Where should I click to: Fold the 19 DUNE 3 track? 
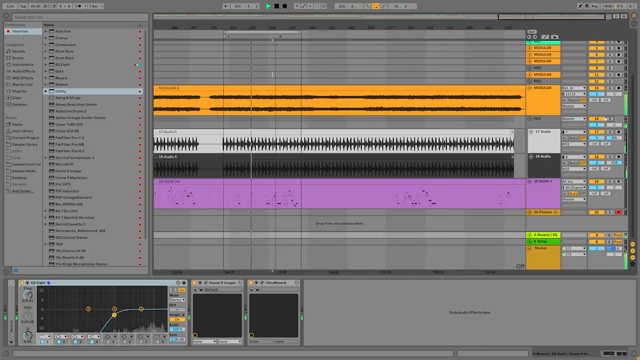(529, 181)
